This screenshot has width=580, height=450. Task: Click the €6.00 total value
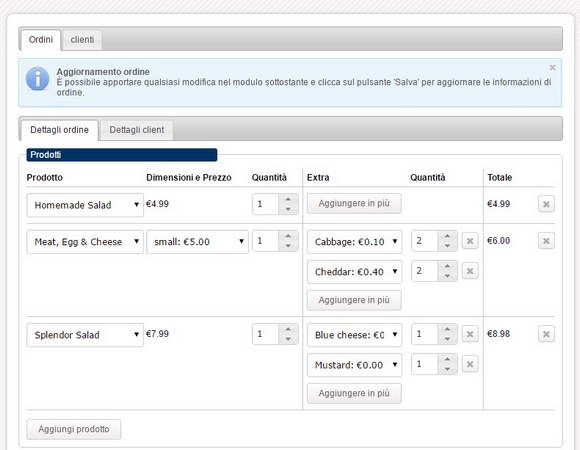[499, 241]
